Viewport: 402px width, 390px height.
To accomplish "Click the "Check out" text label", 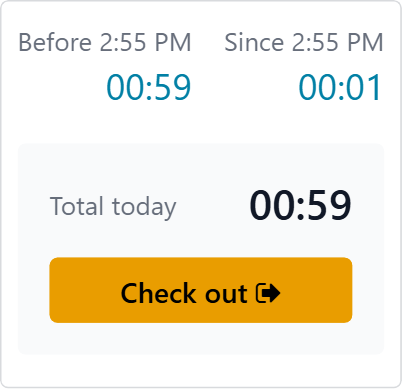I will 184,293.
